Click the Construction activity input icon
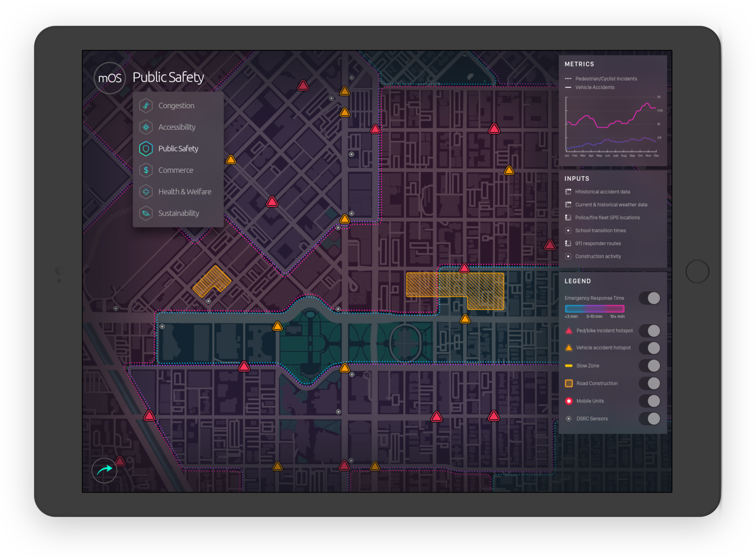The height and width of the screenshot is (560, 756). click(x=568, y=256)
